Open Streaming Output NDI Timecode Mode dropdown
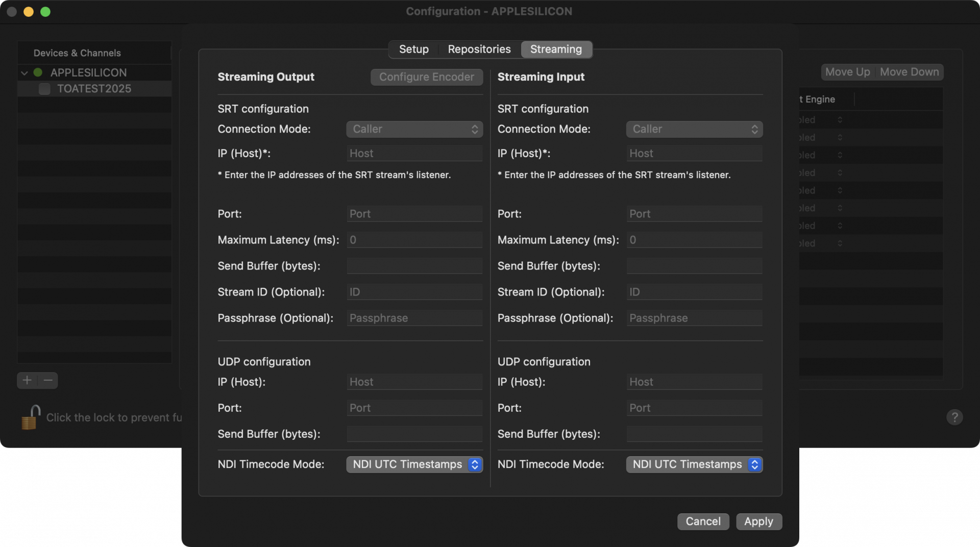The height and width of the screenshot is (547, 980). 414,464
